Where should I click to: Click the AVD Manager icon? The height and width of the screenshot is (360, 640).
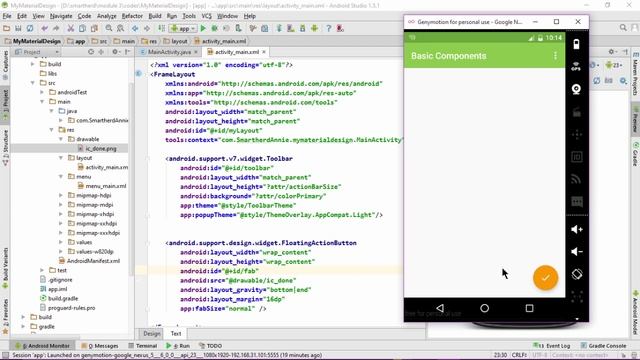coord(291,28)
